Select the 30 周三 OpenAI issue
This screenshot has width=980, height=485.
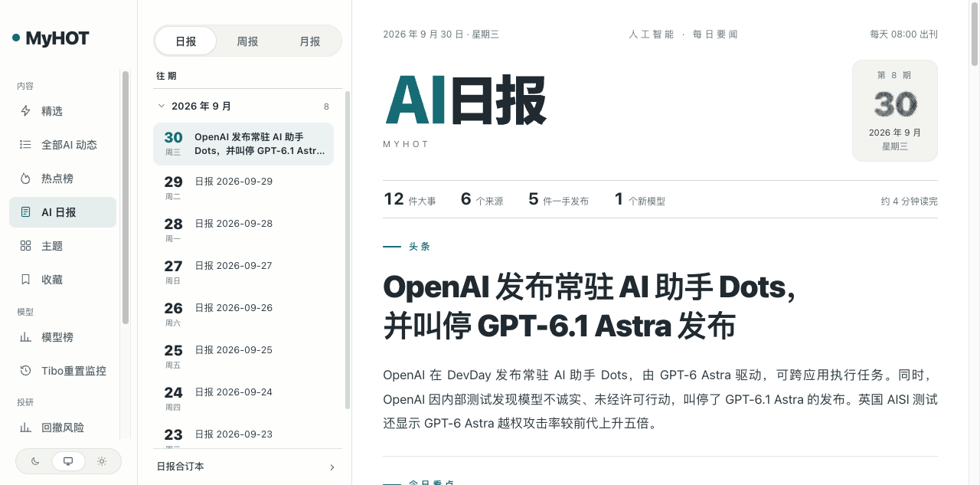coord(243,144)
